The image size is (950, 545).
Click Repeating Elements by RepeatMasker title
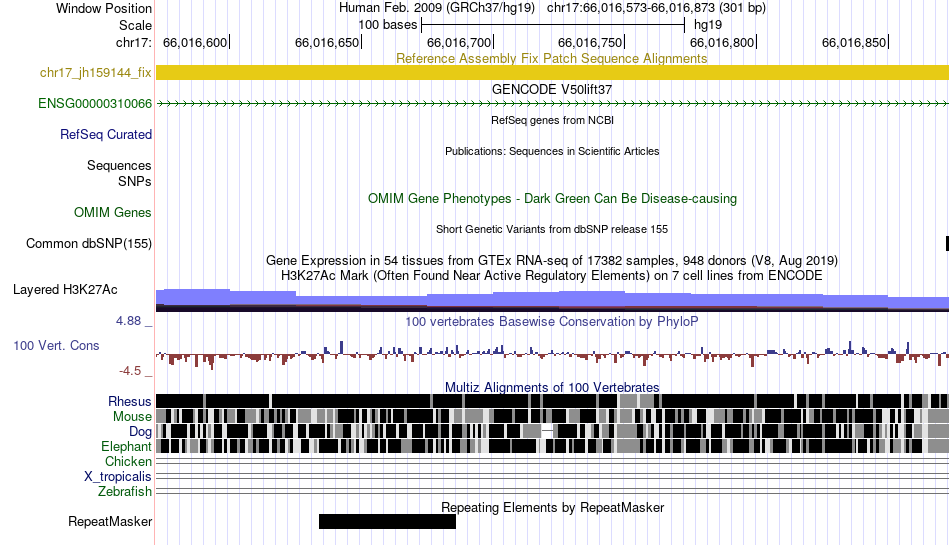click(552, 507)
